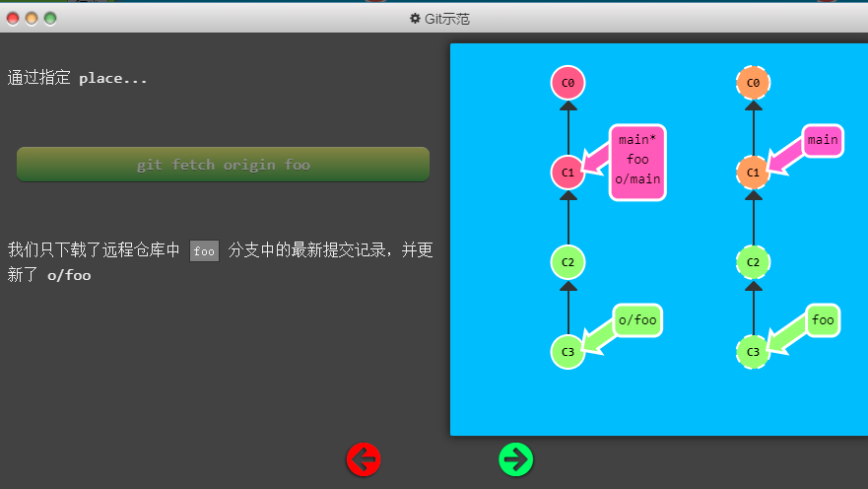Select local commit node C0 in pink

(x=568, y=83)
